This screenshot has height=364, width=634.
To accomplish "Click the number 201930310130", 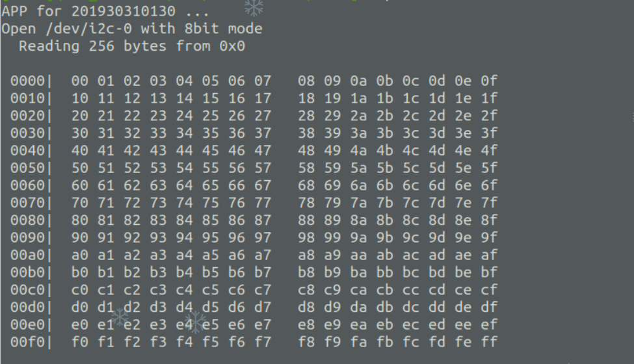I will tap(124, 11).
